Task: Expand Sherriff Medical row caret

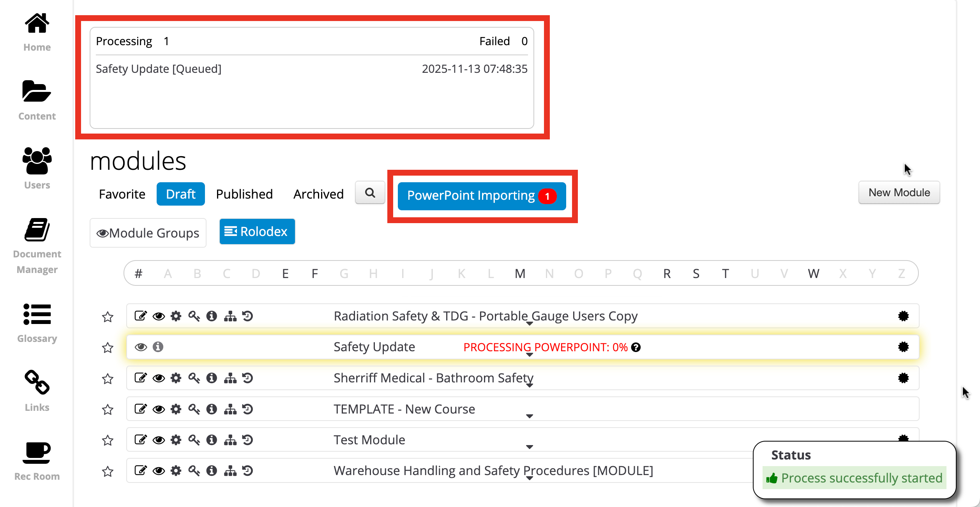Action: point(529,386)
